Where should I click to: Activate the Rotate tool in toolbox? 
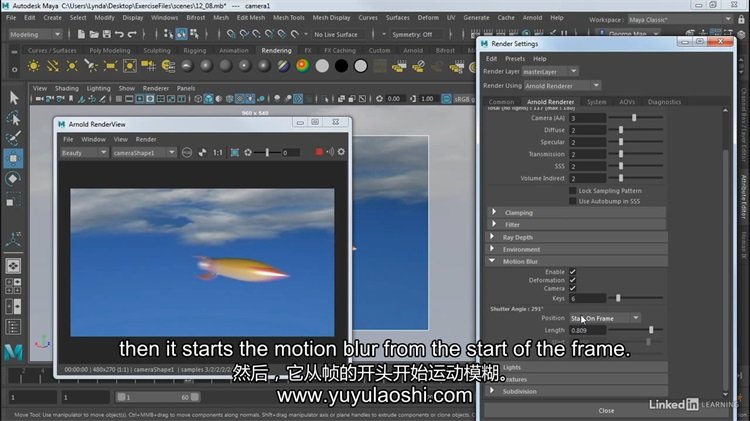click(x=13, y=179)
